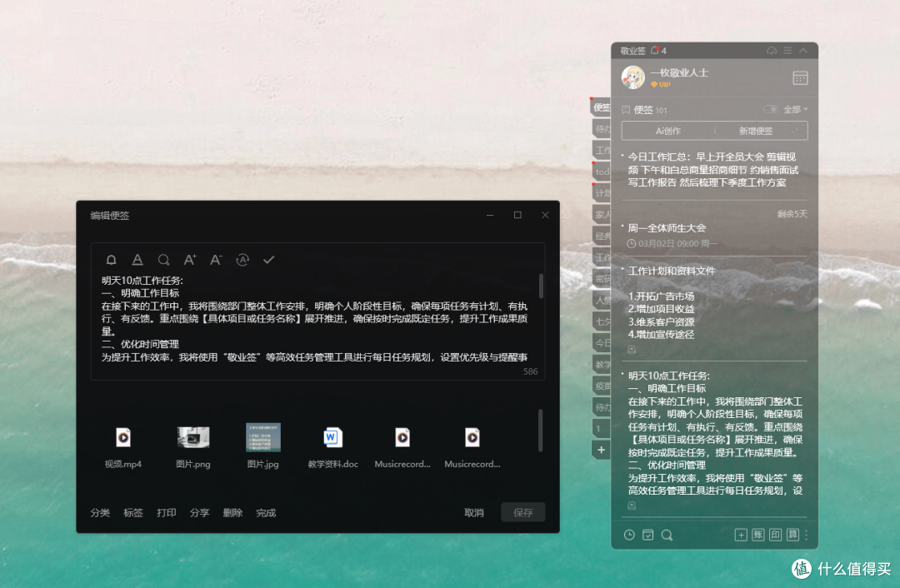This screenshot has width=900, height=588.
Task: Open the last Musicrecord audio attachment
Action: click(472, 447)
